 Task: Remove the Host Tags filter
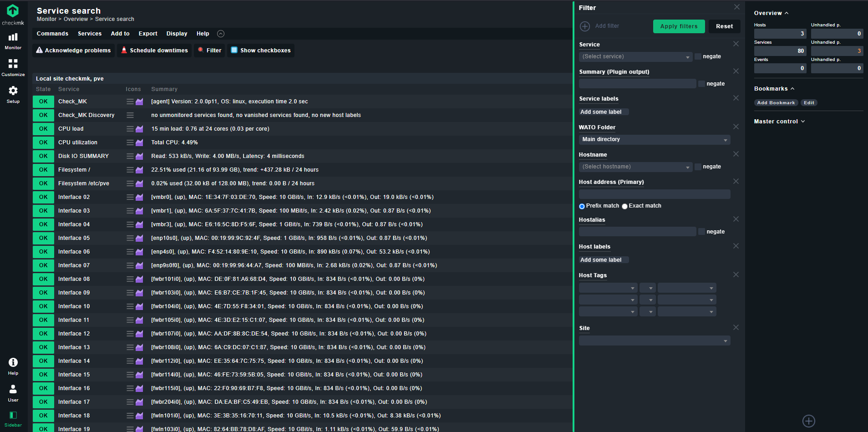click(x=736, y=274)
